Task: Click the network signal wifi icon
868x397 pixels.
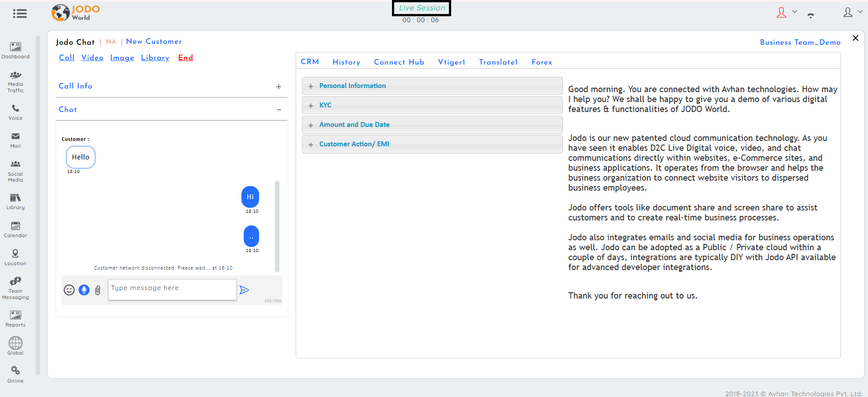Action: tap(811, 15)
